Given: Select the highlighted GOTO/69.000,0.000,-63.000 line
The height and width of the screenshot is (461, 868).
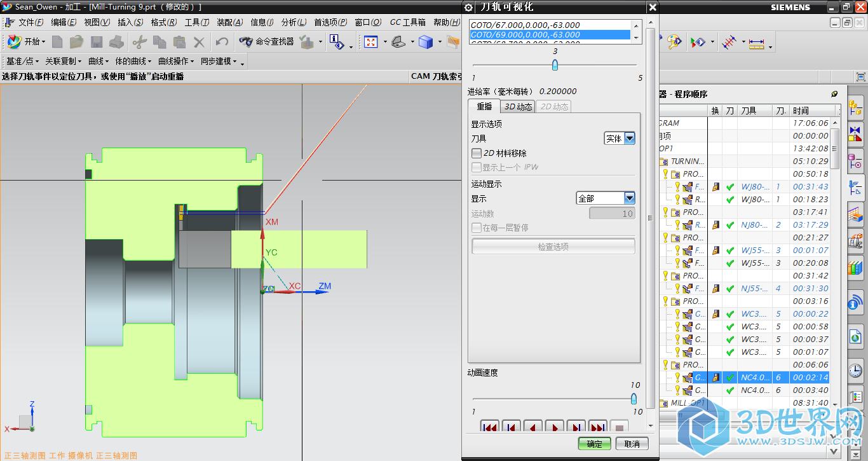Looking at the screenshot, I should click(x=550, y=34).
